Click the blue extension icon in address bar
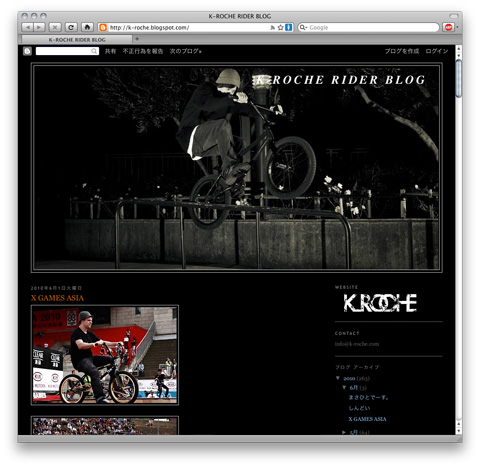Image resolution: width=480 pixels, height=467 pixels. pos(288,27)
